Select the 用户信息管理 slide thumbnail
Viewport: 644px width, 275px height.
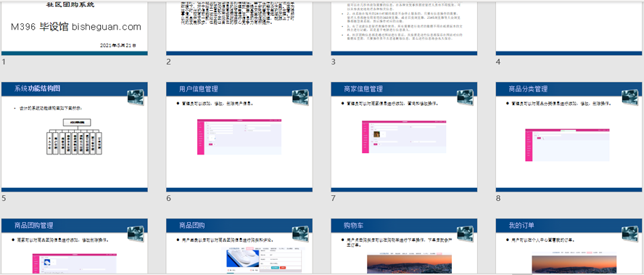[239, 137]
